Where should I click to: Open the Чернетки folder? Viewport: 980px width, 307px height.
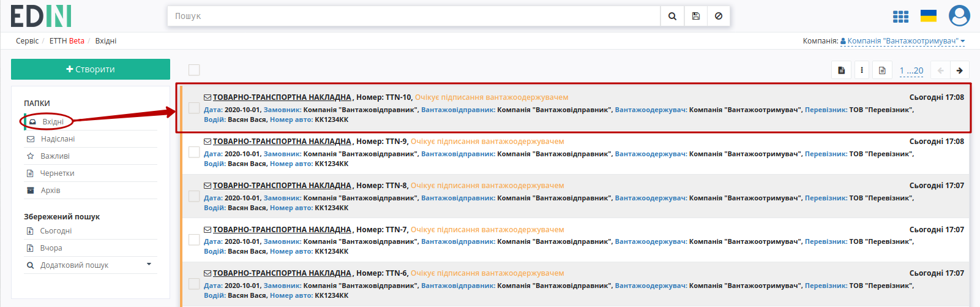(x=57, y=173)
